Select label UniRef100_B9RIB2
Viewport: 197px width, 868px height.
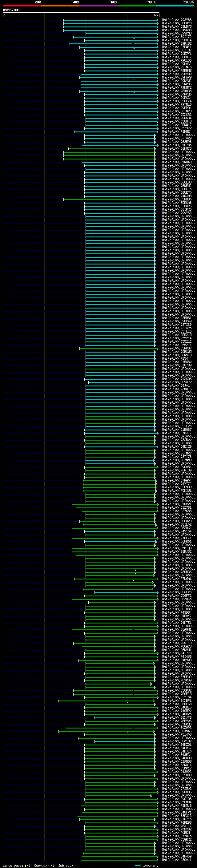[177, 43]
